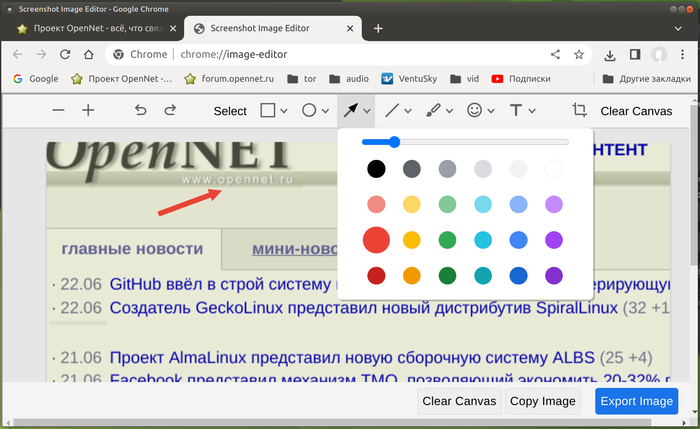Expand the line tool options chevron
The image size is (700, 429).
[x=409, y=111]
